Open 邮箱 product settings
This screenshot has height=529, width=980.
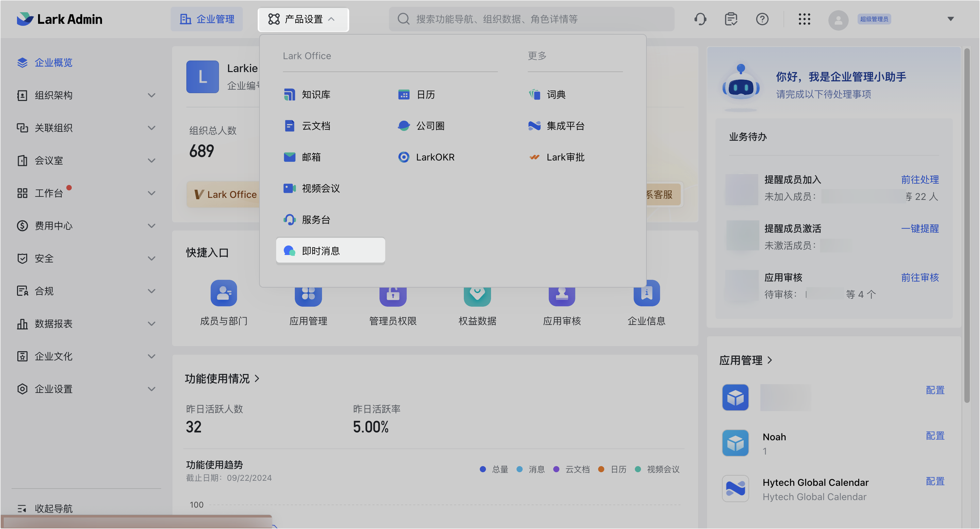[x=302, y=157]
